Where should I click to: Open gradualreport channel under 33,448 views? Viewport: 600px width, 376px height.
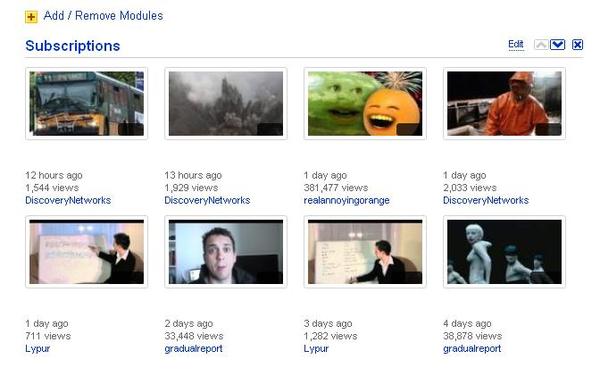click(x=194, y=349)
